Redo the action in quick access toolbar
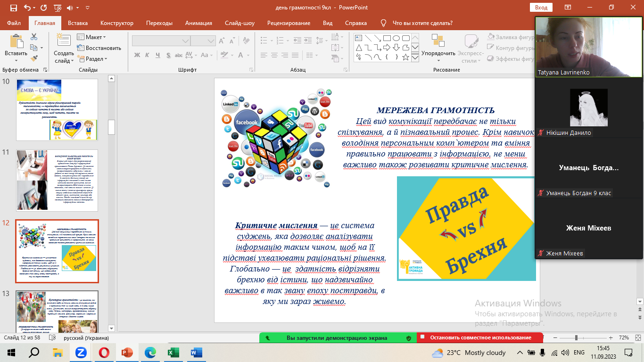Screen dimensions: 644x362 point(43,8)
